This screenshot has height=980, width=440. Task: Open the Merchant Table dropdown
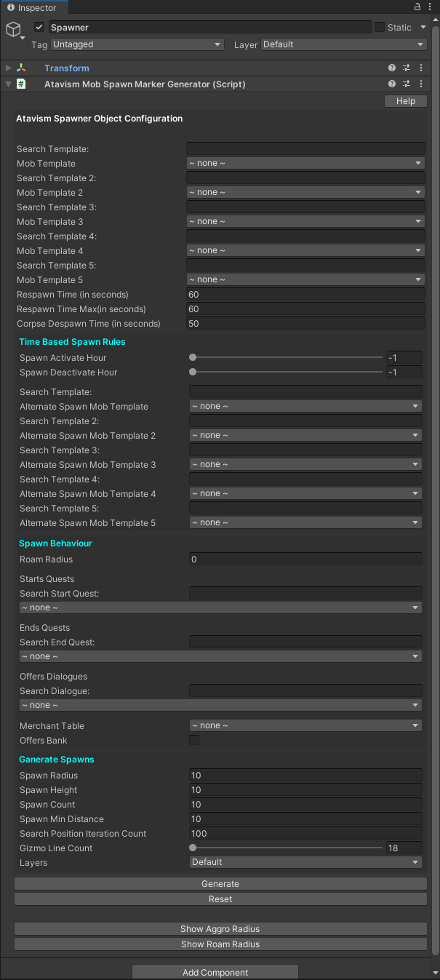[x=305, y=725]
